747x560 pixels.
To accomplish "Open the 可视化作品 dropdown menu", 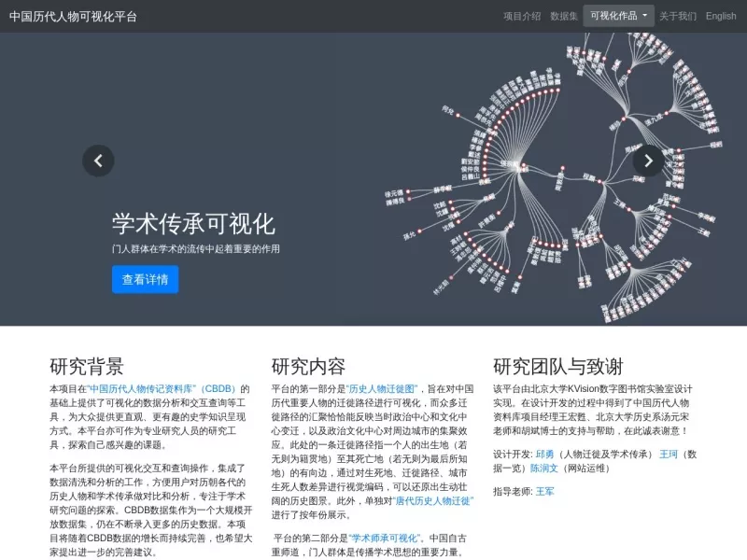I will (x=618, y=16).
